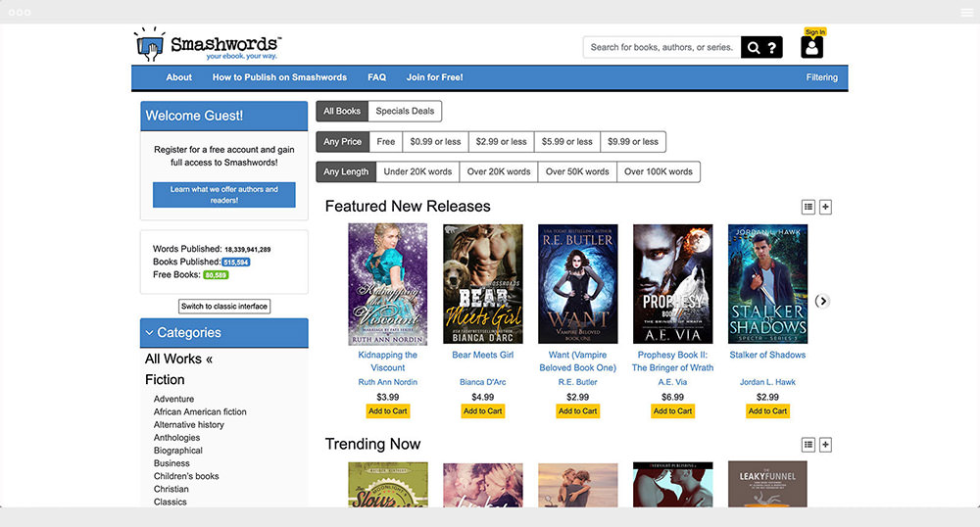This screenshot has height=527, width=980.
Task: Open Christian category
Action: tap(171, 489)
